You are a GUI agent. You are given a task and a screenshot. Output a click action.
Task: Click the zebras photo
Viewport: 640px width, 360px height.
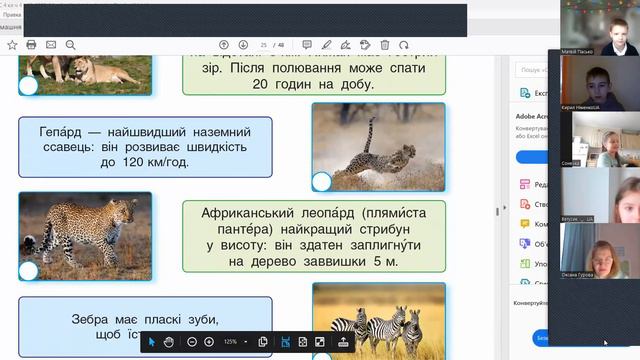click(379, 321)
